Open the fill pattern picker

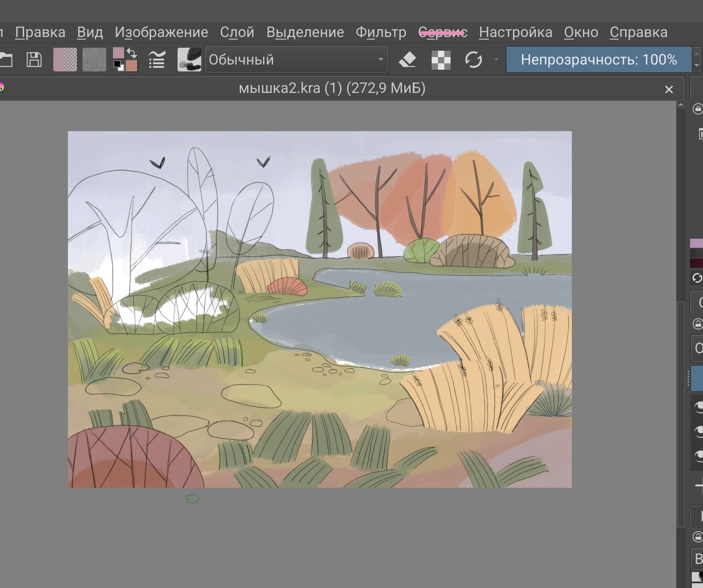tap(94, 59)
